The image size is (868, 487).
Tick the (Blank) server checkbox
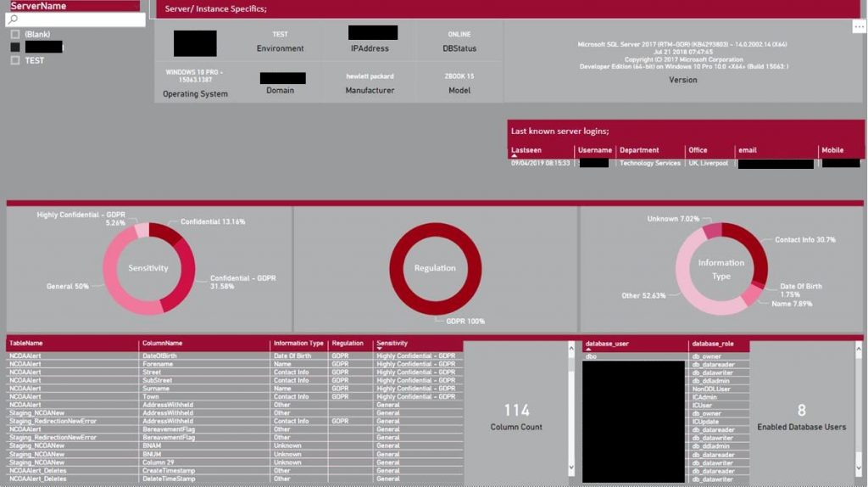(15, 34)
